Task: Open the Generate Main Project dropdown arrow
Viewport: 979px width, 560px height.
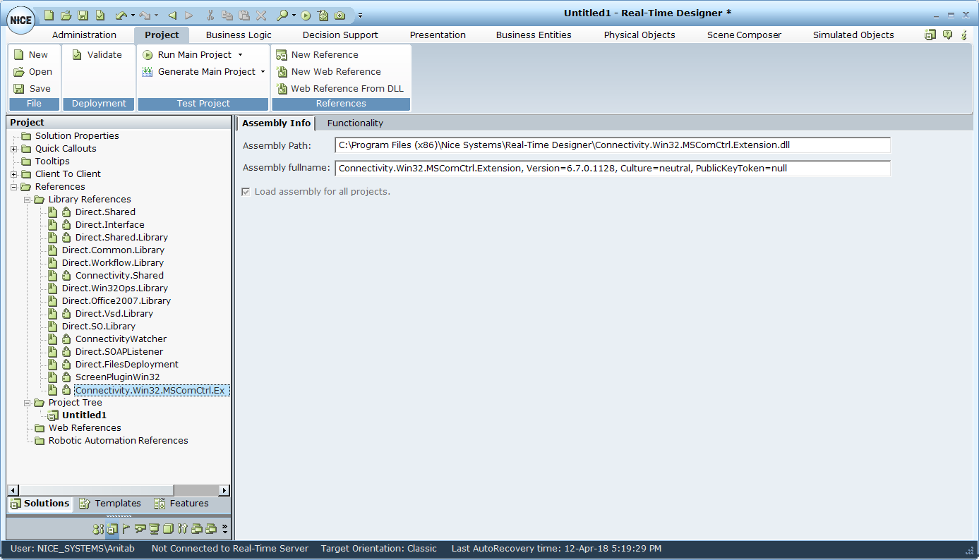Action: 263,71
